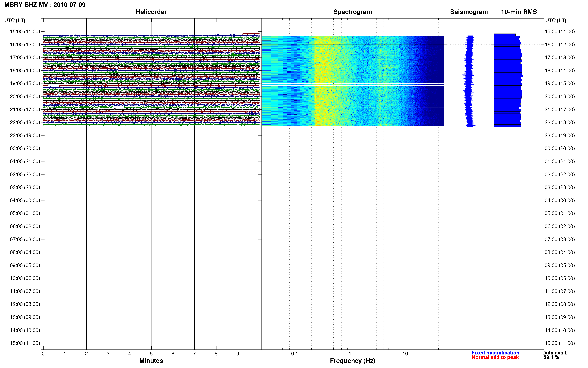The height and width of the screenshot is (368, 588).
Task: Click the Fixed magnification legend text
Action: (495, 353)
